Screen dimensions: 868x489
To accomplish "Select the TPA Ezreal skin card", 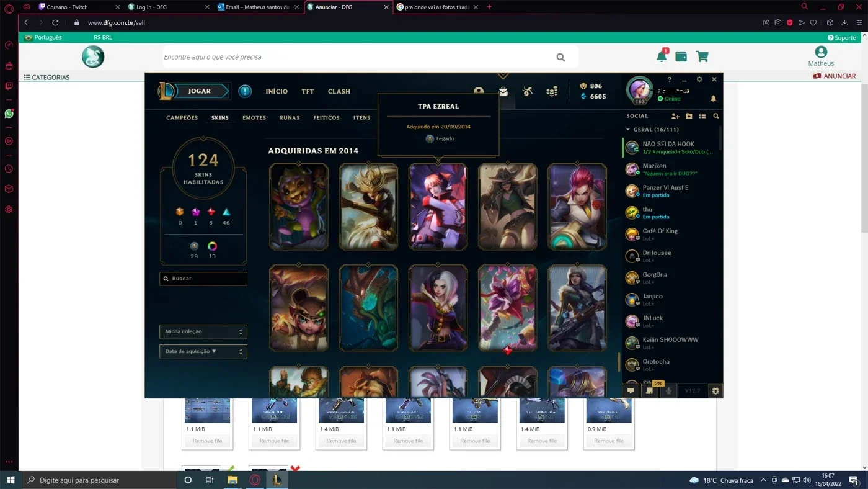I will pos(438,207).
